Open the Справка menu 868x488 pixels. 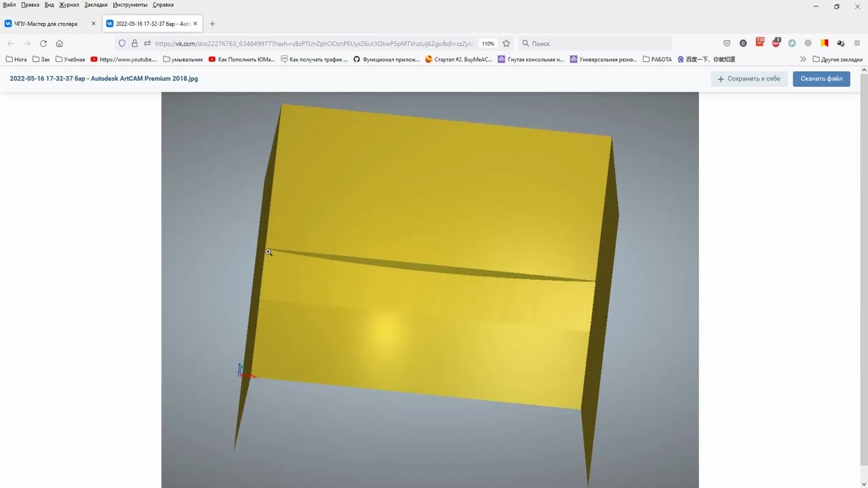pyautogui.click(x=163, y=5)
